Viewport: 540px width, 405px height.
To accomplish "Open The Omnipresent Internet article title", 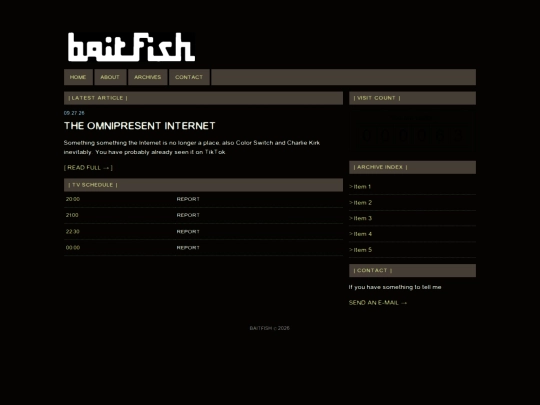I will [139, 126].
